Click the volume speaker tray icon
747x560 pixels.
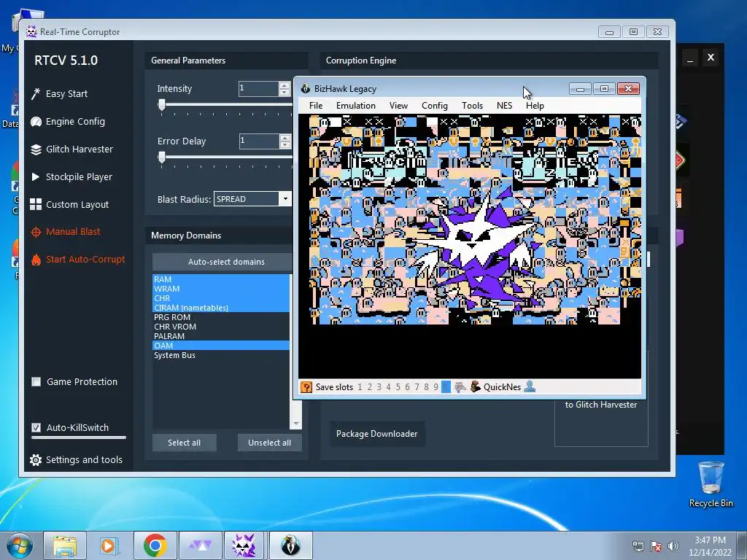coord(673,546)
